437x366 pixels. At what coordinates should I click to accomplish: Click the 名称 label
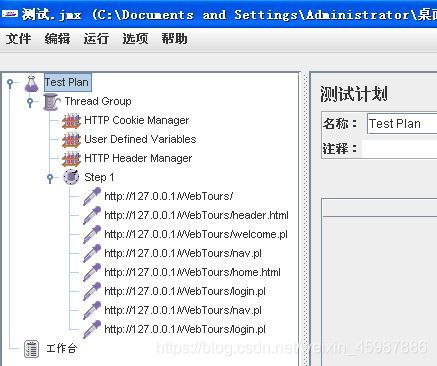(x=340, y=124)
